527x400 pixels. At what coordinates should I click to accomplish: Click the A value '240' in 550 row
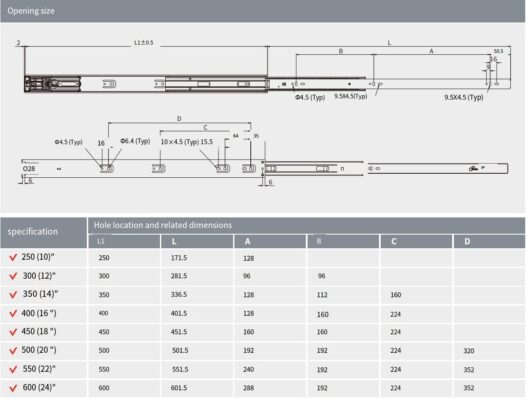point(249,369)
